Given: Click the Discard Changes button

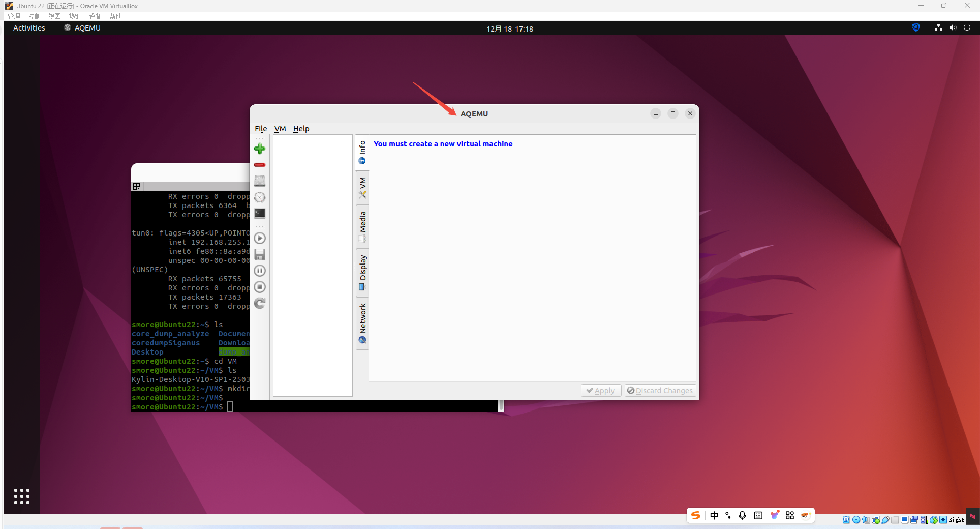Looking at the screenshot, I should click(x=660, y=391).
